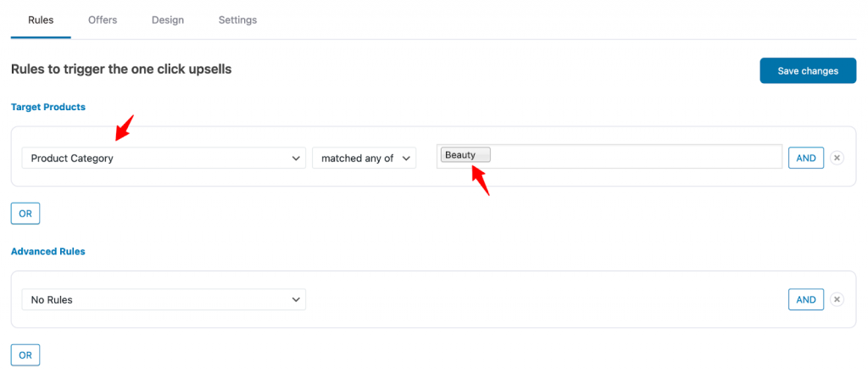Open the Design tab

168,20
